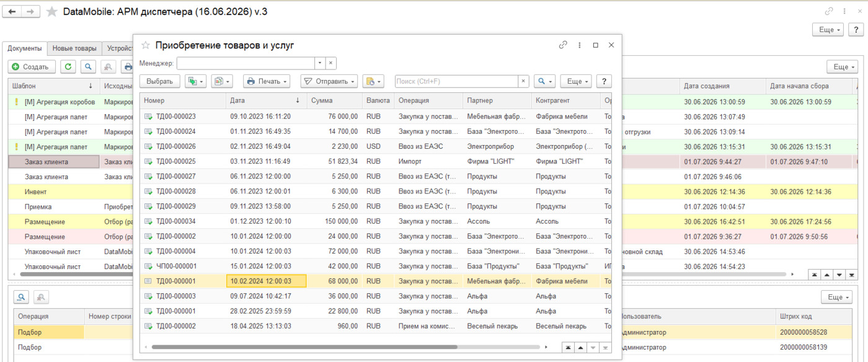Viewport: 868px width, 362px height.
Task: Add DataMobile АРМ диспетчера to favorites star
Action: click(52, 12)
